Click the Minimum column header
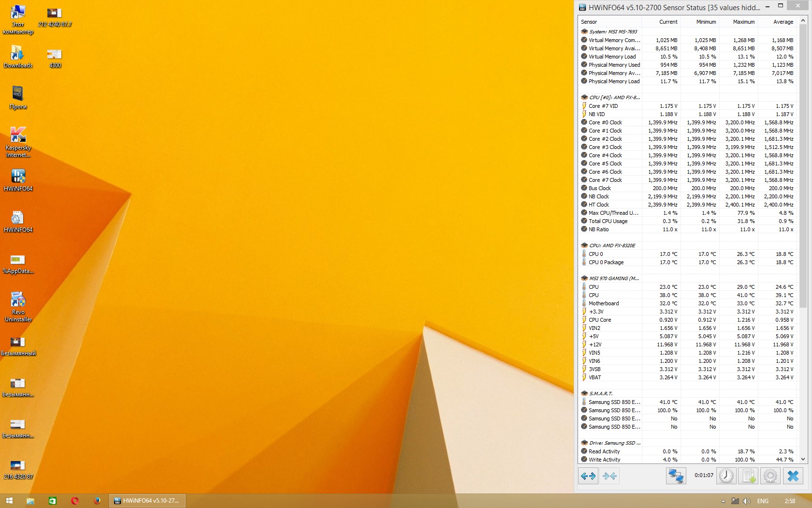 point(700,22)
